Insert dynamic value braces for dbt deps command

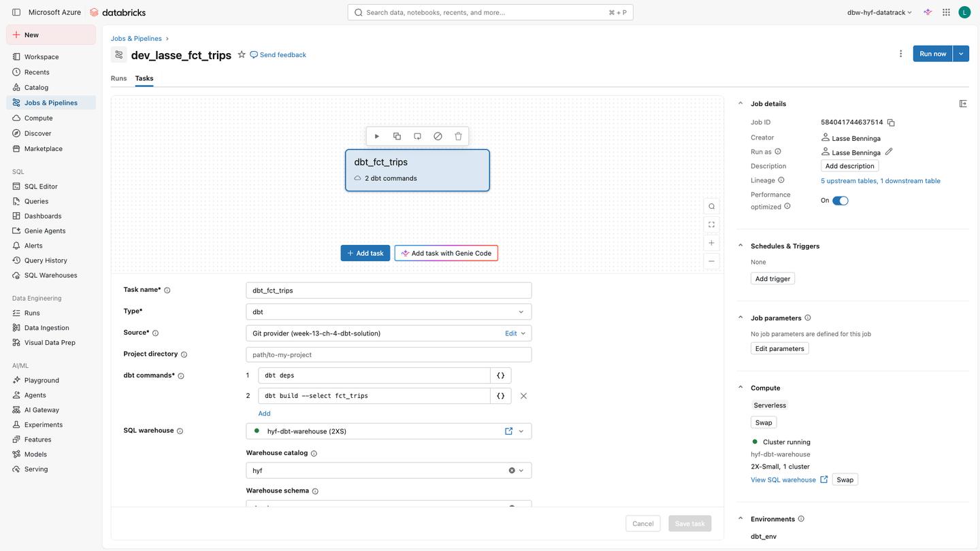[501, 375]
